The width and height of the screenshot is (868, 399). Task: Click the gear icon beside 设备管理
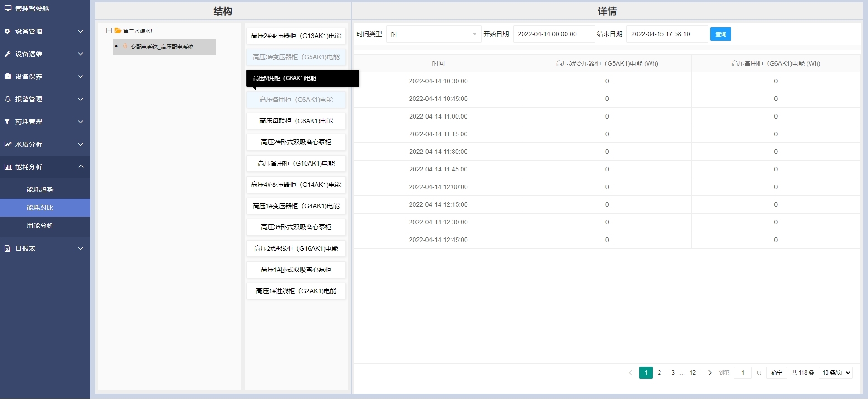coord(7,31)
